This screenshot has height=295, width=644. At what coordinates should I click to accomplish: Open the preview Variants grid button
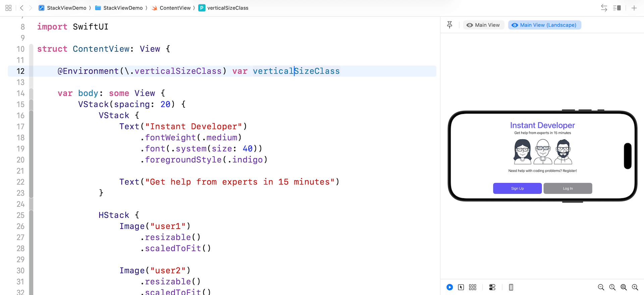pos(473,287)
